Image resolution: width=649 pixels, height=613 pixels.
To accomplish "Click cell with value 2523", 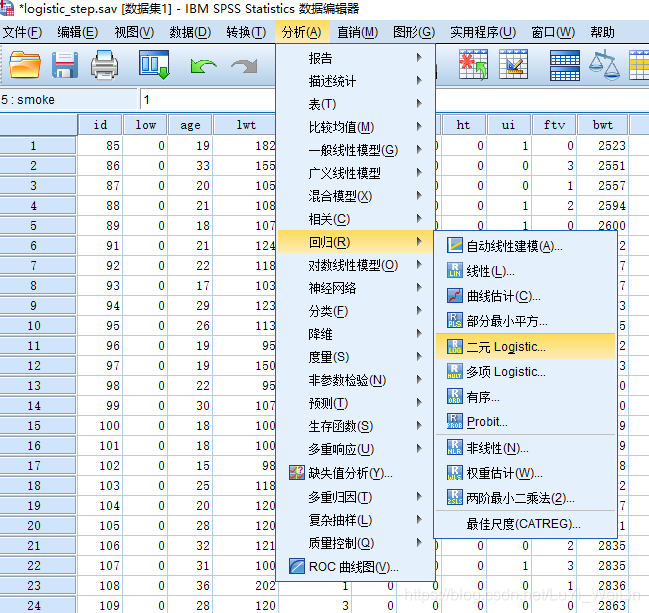I will coord(602,146).
